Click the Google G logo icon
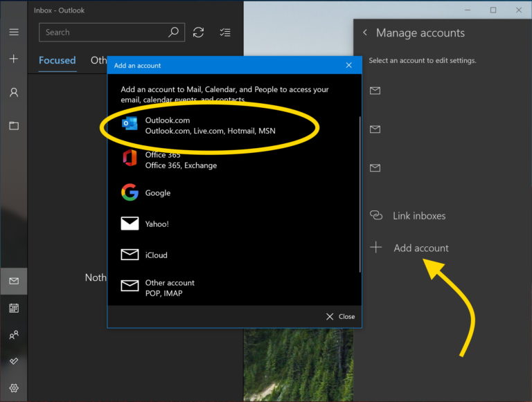 point(130,192)
